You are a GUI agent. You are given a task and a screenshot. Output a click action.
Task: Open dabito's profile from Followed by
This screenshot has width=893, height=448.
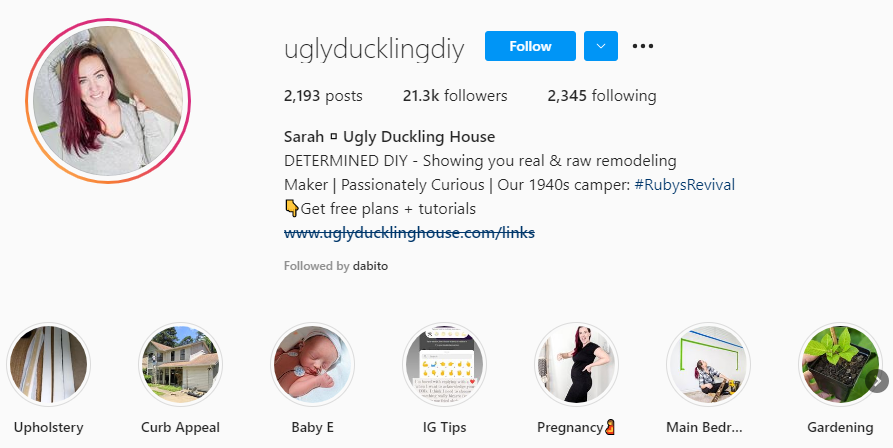370,266
